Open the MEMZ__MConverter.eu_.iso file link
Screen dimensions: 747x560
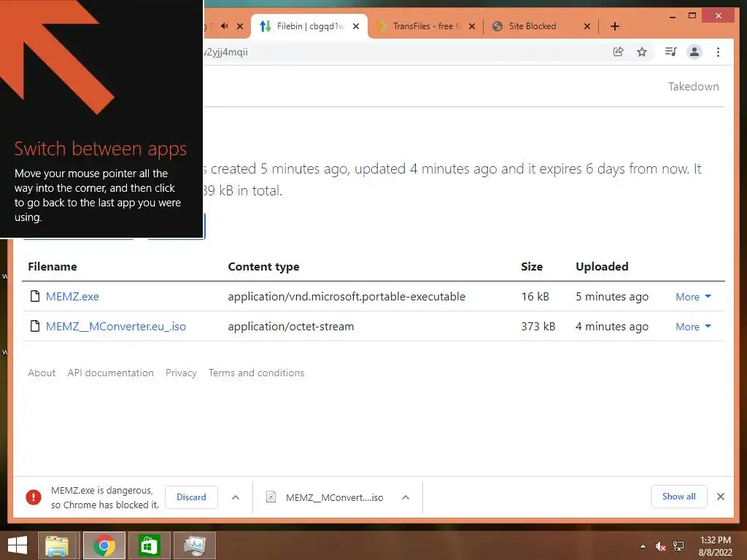coord(116,327)
